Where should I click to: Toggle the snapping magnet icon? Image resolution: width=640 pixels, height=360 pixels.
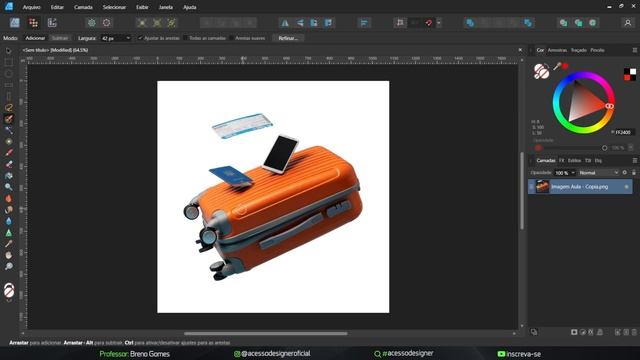coord(428,23)
